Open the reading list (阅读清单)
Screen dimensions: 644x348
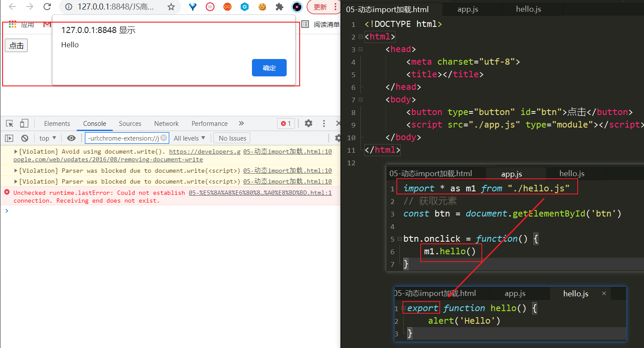click(320, 25)
